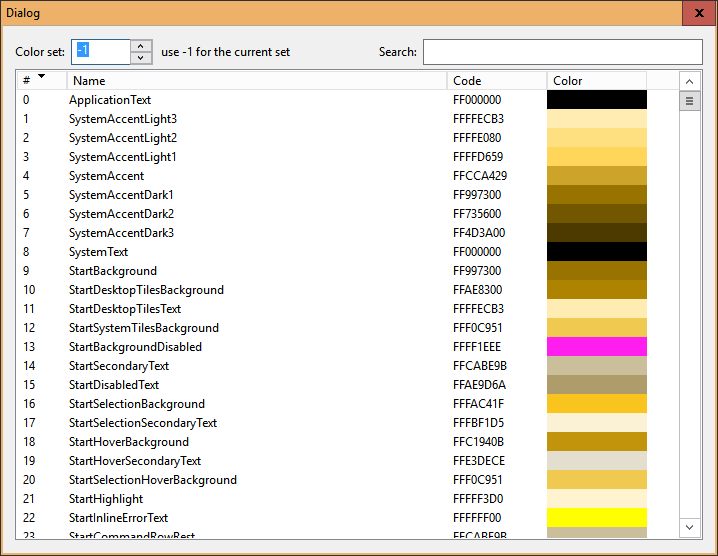The height and width of the screenshot is (556, 718).
Task: Click the StartSelectionBackground name
Action: (137, 404)
